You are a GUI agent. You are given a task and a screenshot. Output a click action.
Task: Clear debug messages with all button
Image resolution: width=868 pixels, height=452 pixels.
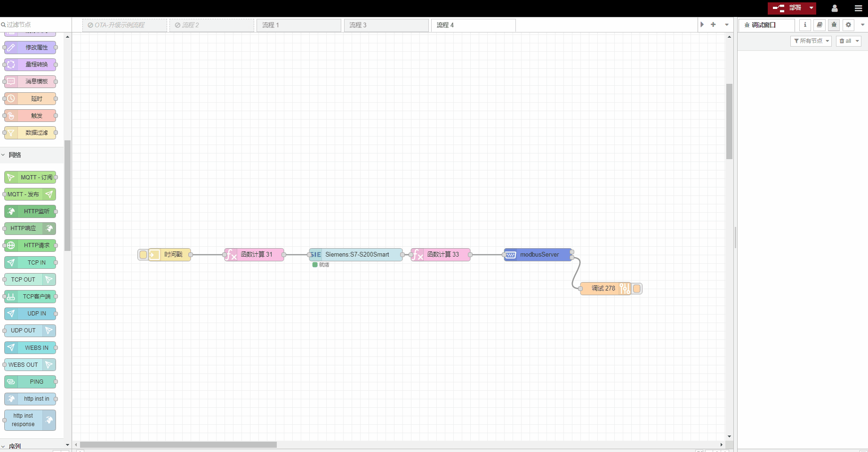tap(848, 41)
